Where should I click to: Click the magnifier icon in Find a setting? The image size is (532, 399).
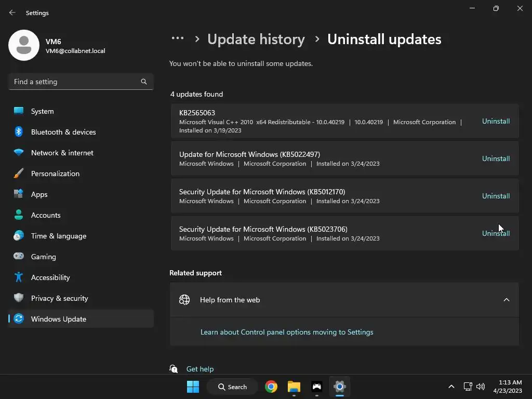(144, 82)
